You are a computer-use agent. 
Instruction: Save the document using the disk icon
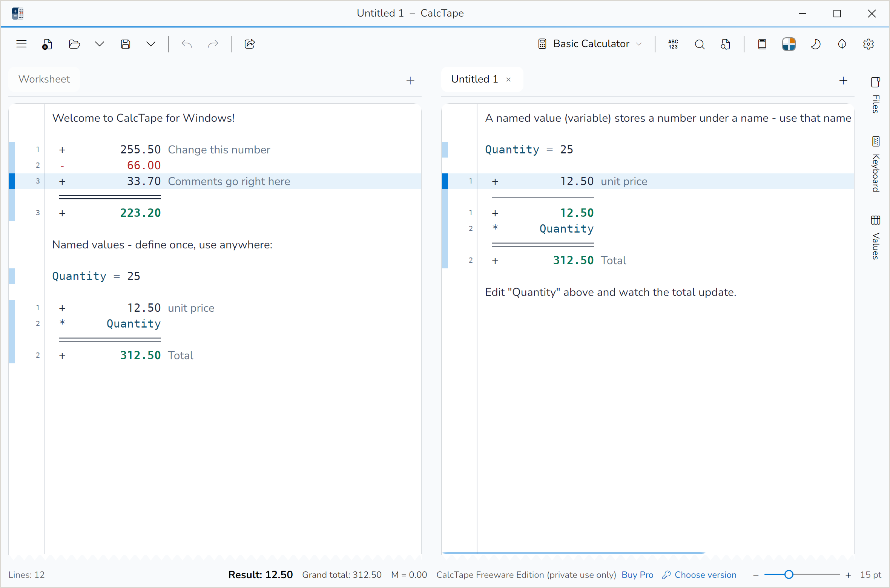(x=126, y=44)
